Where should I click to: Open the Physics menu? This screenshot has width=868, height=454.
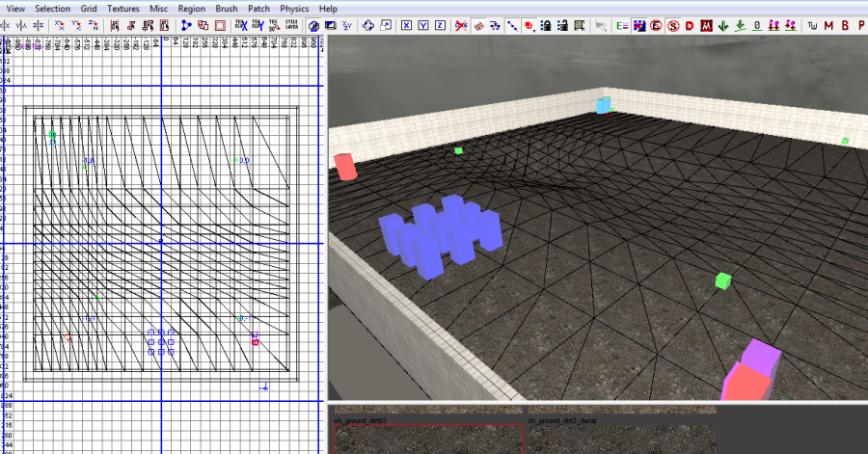tap(294, 8)
